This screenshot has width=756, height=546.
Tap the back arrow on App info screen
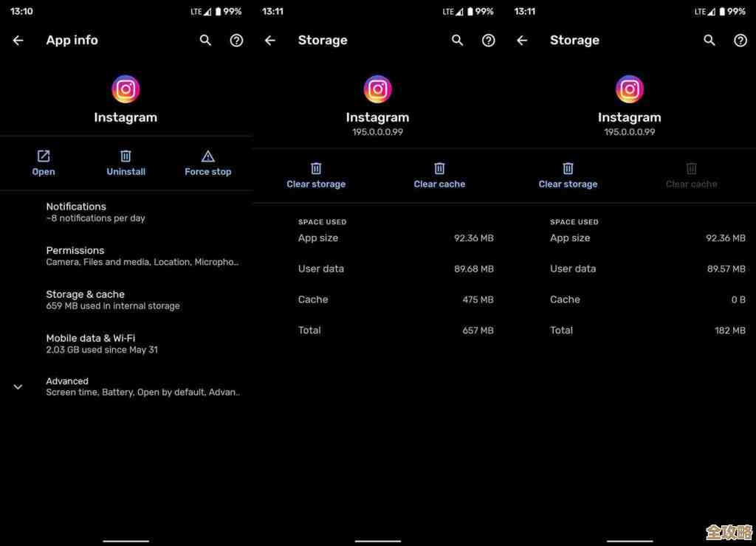tap(18, 41)
